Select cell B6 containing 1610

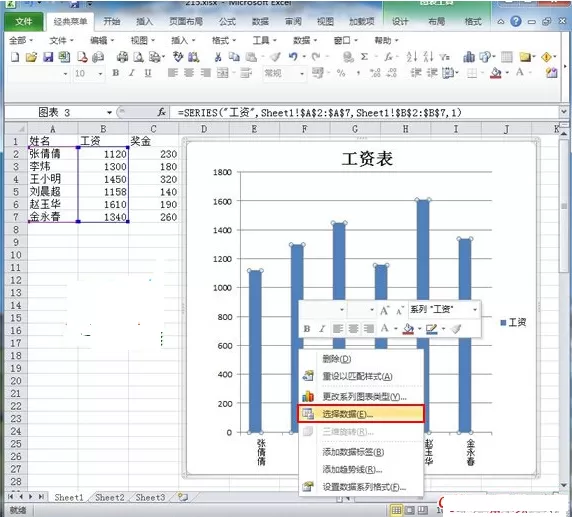coord(103,204)
